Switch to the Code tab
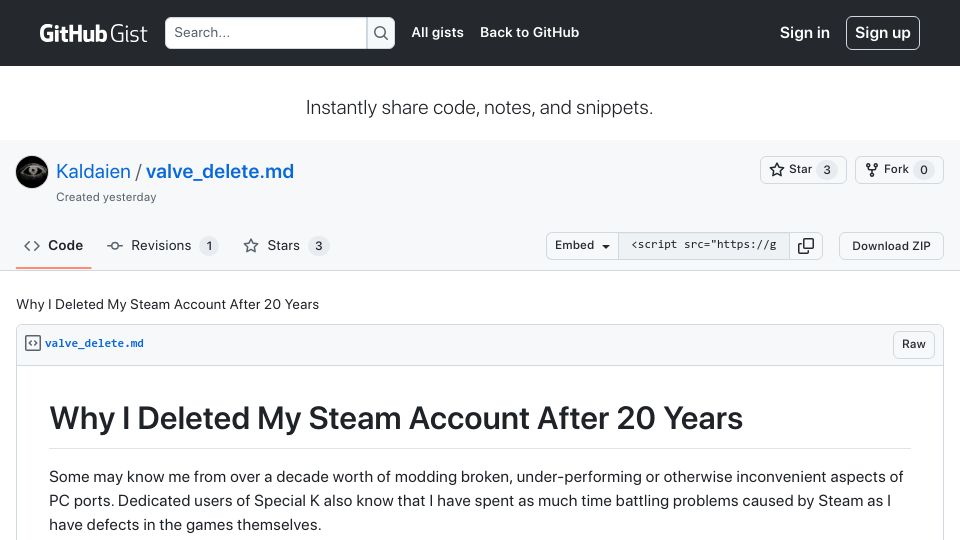 [53, 246]
